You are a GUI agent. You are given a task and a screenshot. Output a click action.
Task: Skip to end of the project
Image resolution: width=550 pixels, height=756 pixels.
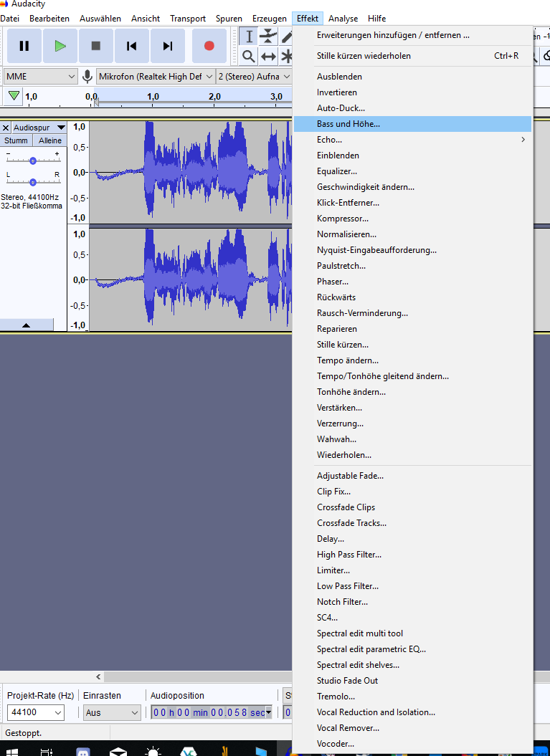pyautogui.click(x=167, y=46)
